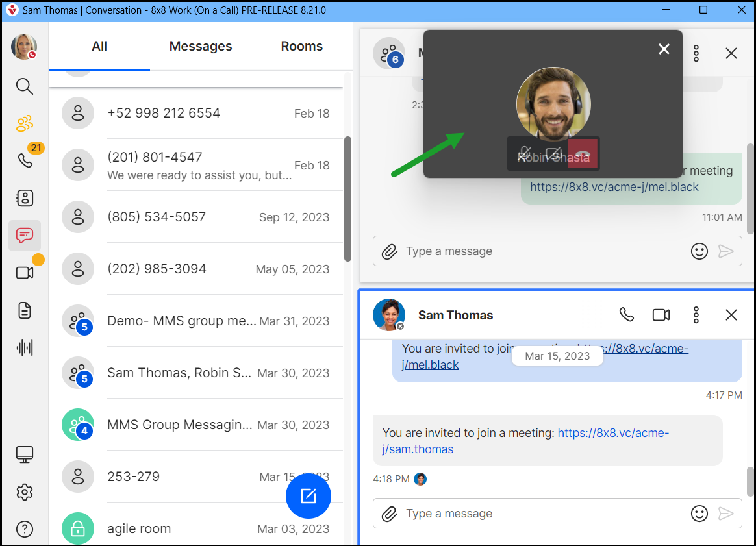Open emoji picker in Sam Thomas chat
The height and width of the screenshot is (546, 756).
699,514
